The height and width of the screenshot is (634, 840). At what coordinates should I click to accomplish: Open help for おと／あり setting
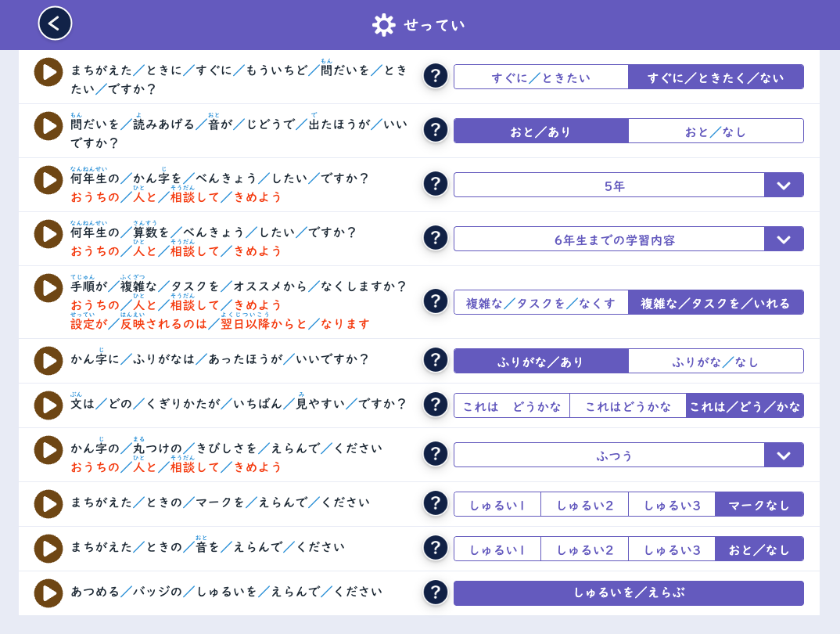[436, 130]
